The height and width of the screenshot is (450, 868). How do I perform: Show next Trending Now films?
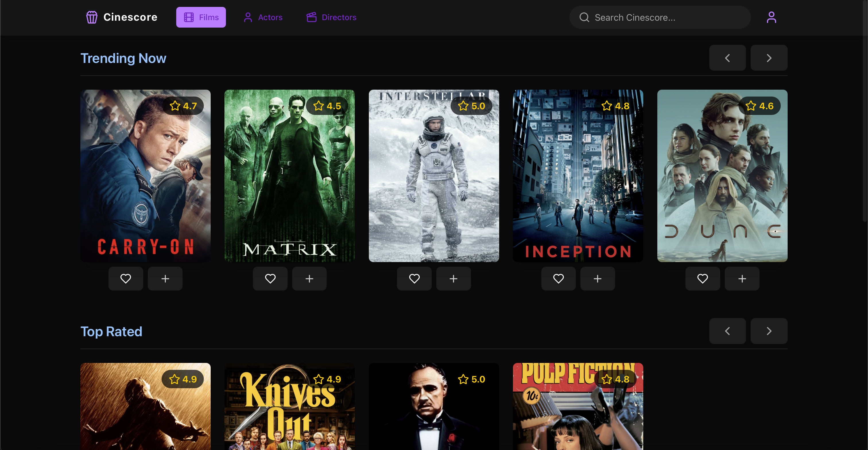click(x=769, y=58)
